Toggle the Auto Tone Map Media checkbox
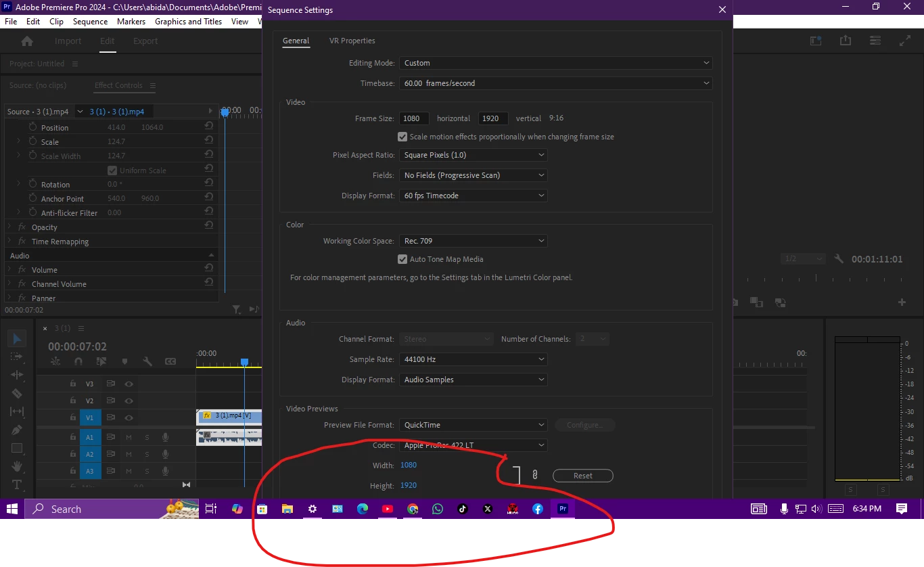This screenshot has width=924, height=567. coord(402,259)
